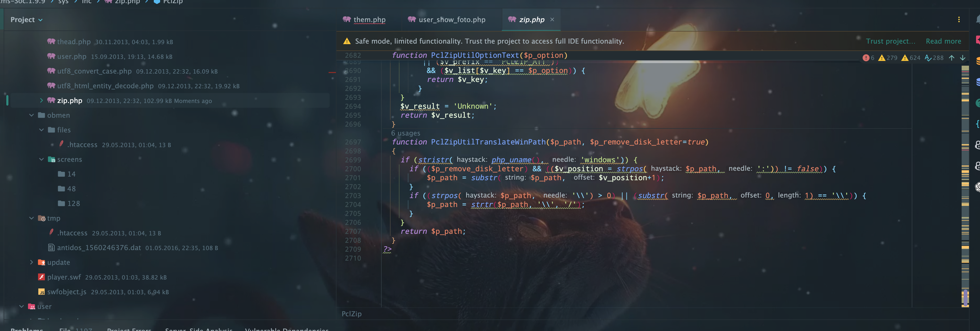
Task: Go to the next highlighted error arrow
Action: point(962,58)
